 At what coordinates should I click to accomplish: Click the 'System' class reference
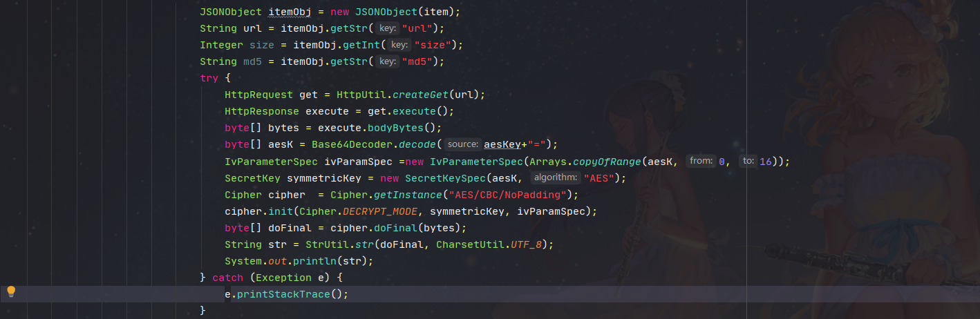pos(243,260)
